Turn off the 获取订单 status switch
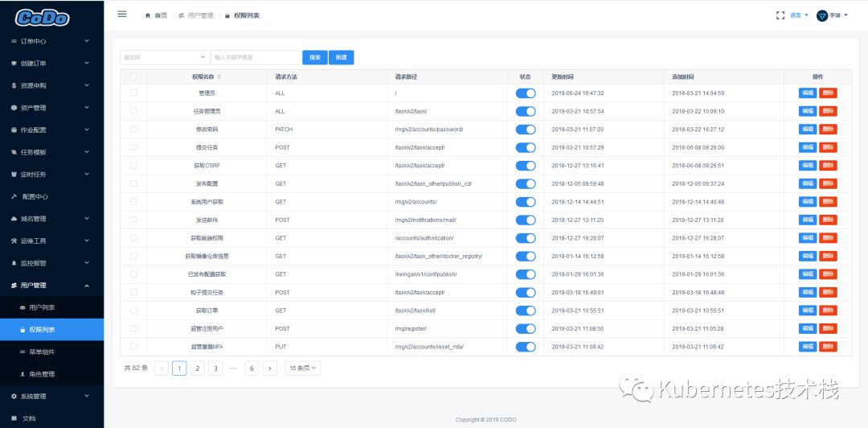 coord(526,311)
